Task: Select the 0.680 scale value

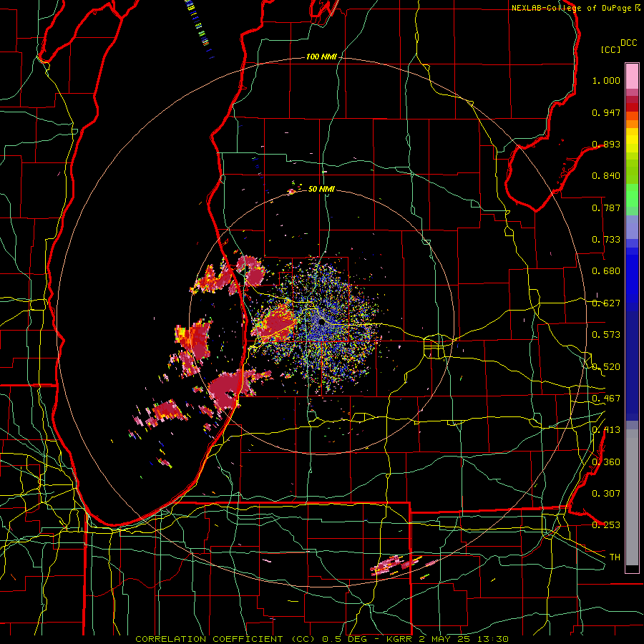Action: (x=606, y=271)
